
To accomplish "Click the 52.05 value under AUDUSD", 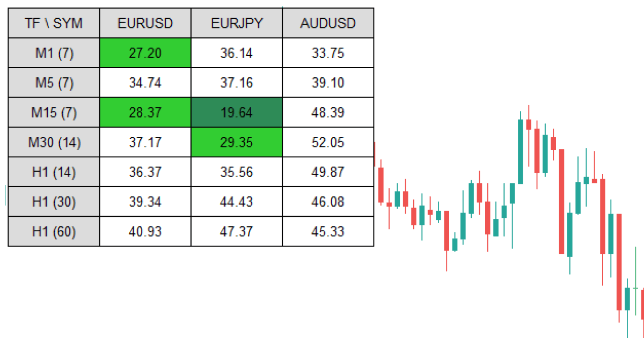I will 328,143.
